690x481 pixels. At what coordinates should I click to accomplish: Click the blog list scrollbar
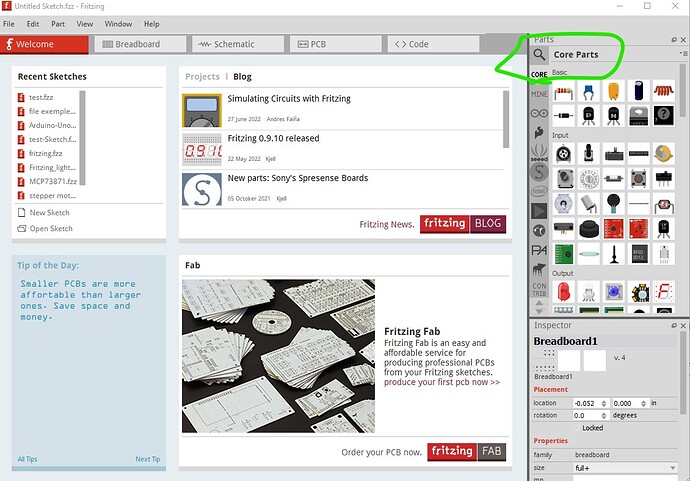click(506, 119)
